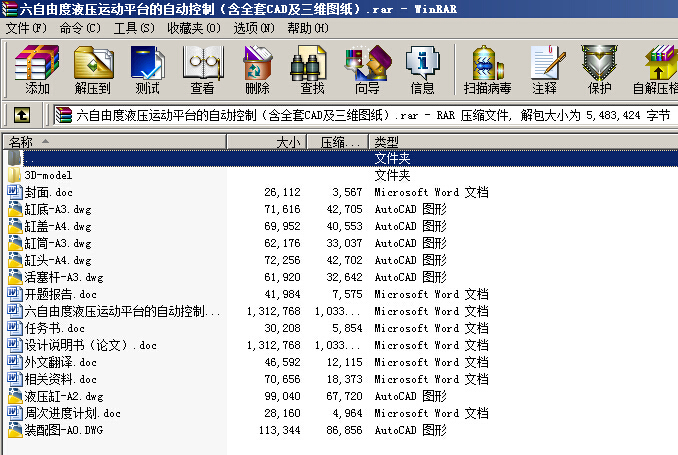
Task: Select file 缸盖-A4.dwg
Action: pyautogui.click(x=58, y=226)
